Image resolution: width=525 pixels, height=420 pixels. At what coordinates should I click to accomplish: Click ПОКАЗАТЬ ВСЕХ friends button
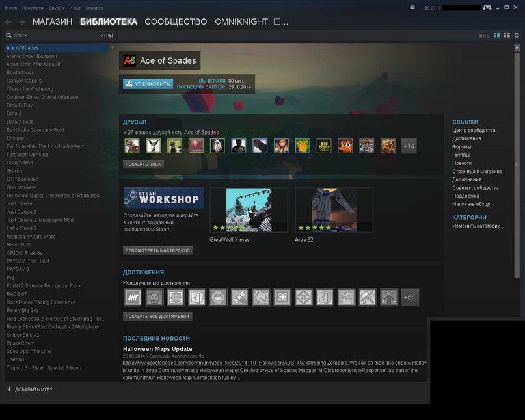pyautogui.click(x=143, y=164)
